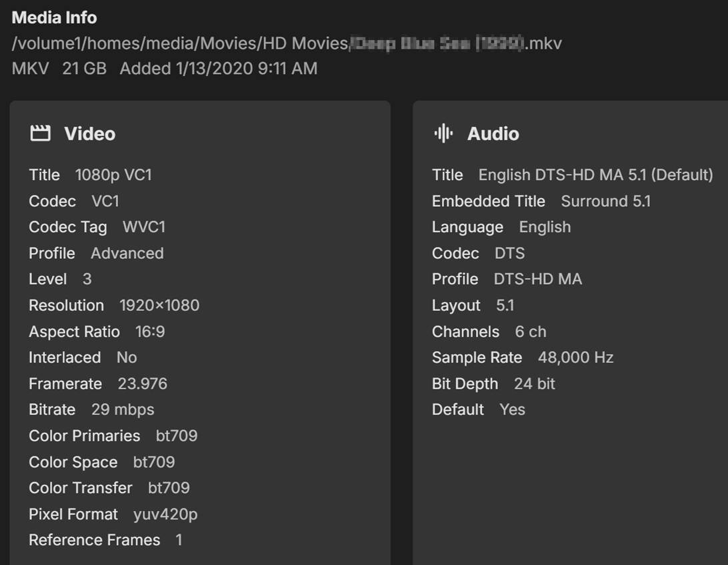Select the English DTS-HD MA 5.1 title
The width and height of the screenshot is (728, 565).
click(595, 175)
